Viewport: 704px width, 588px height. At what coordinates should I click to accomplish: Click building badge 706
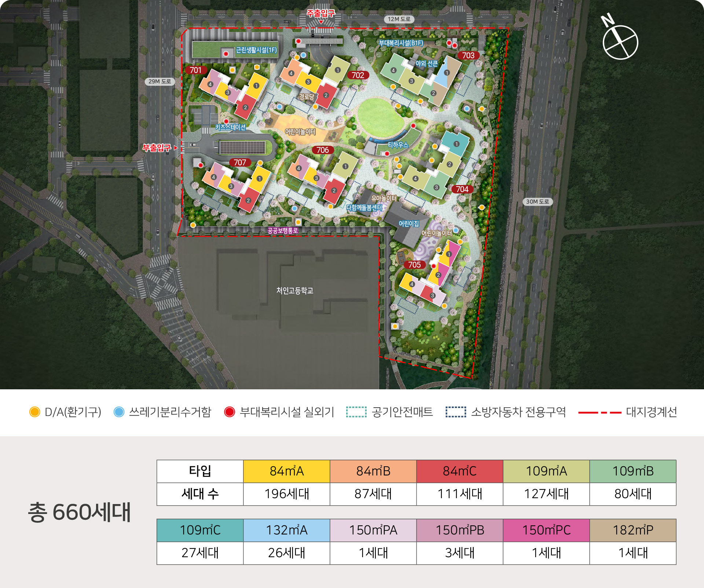[322, 150]
